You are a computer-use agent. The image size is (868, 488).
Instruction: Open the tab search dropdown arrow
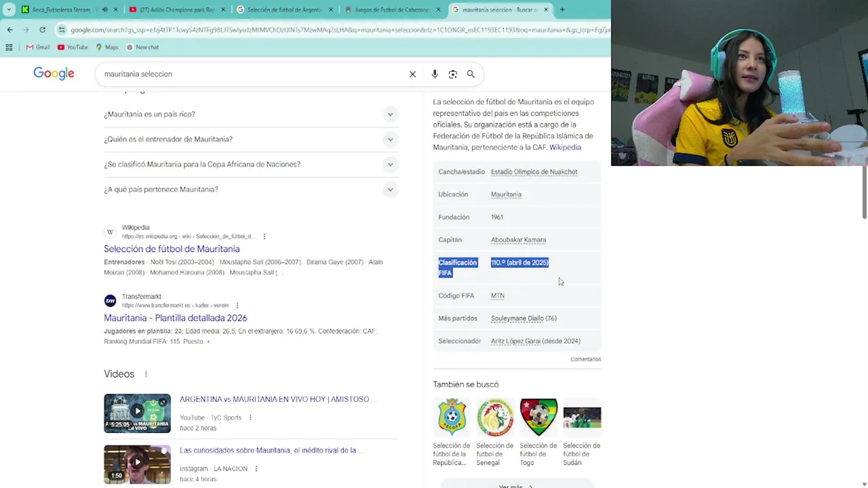tap(9, 9)
